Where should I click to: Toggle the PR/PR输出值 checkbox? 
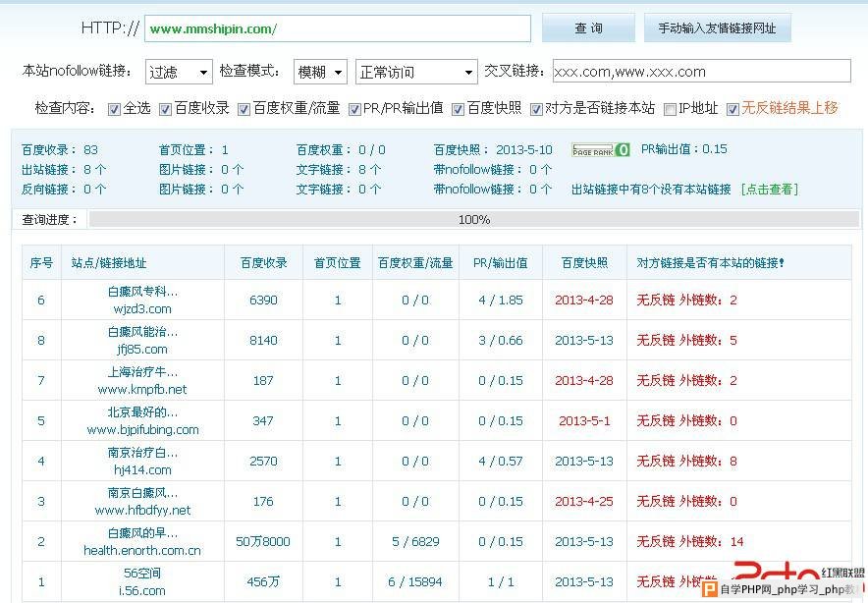pos(354,109)
